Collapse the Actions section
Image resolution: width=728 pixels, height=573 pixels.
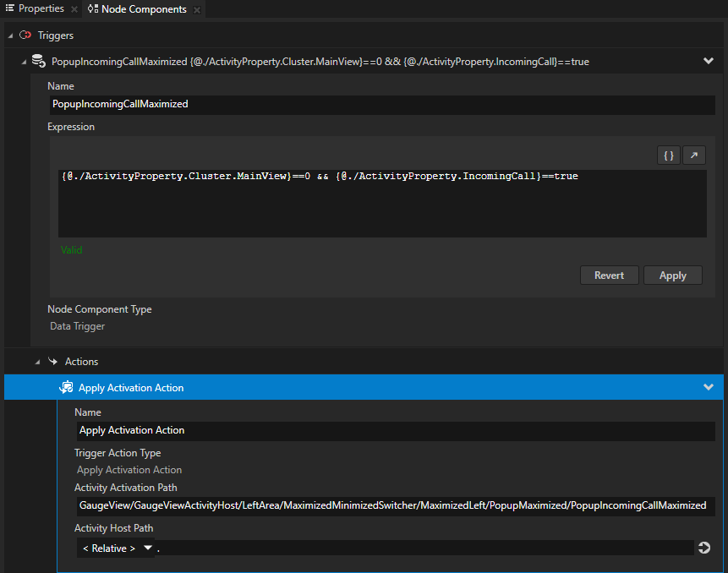coord(37,362)
